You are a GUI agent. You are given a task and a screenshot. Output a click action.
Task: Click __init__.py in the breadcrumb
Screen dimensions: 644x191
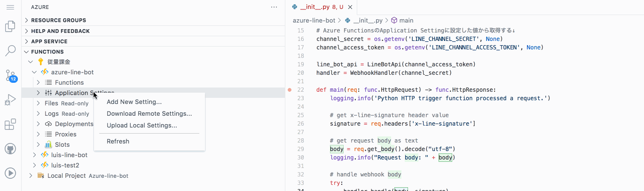point(368,20)
